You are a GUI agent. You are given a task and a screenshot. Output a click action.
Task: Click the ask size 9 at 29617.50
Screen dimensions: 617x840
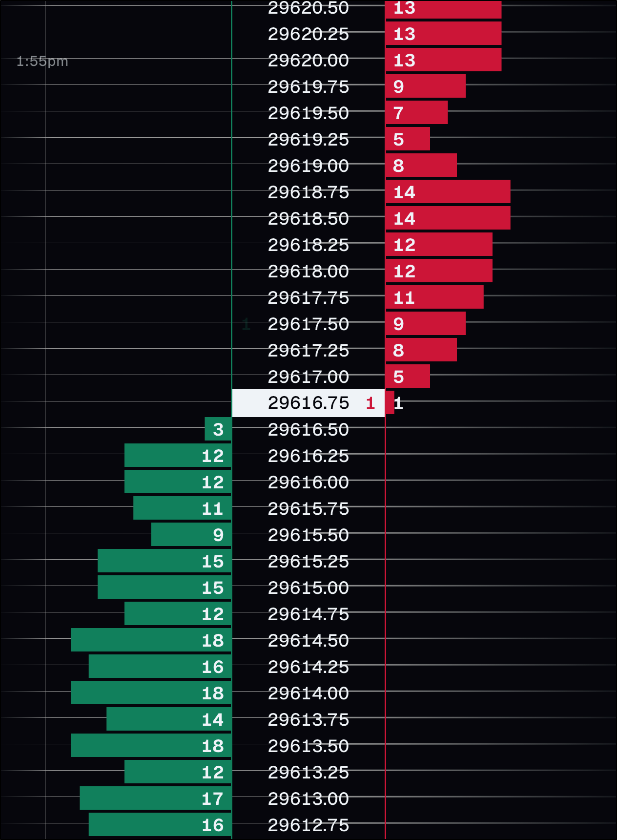[398, 324]
